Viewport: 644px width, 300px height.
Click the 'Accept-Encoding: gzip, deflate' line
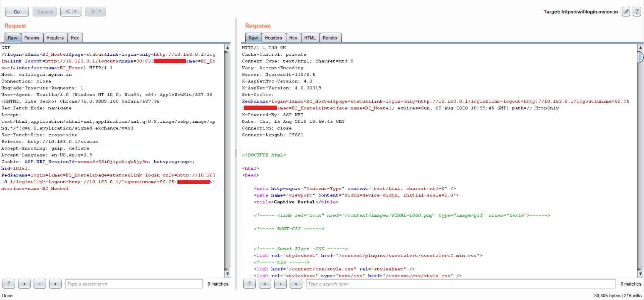(x=45, y=148)
